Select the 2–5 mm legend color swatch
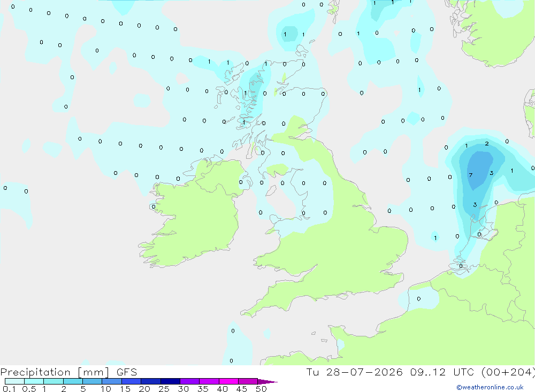Screen dimensions: 535x392 point(73,381)
